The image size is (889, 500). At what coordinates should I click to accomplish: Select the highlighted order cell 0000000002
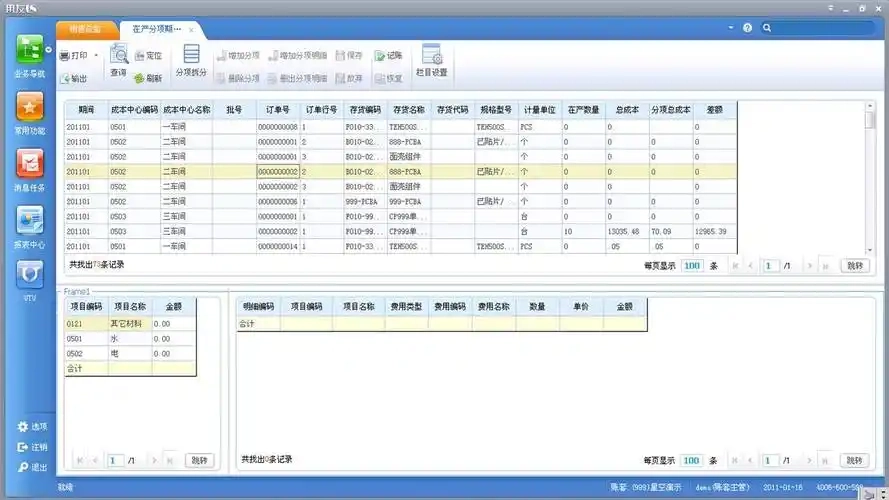pos(278,171)
